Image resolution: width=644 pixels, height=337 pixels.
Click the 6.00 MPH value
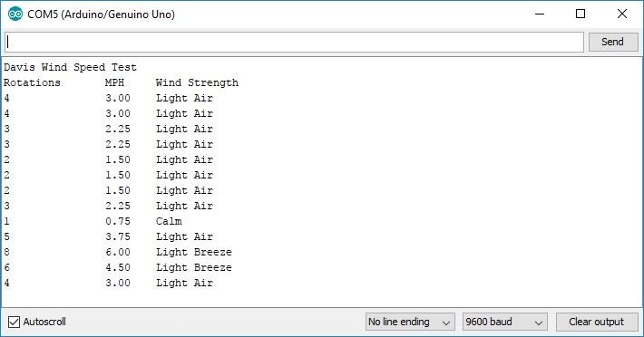coord(118,252)
